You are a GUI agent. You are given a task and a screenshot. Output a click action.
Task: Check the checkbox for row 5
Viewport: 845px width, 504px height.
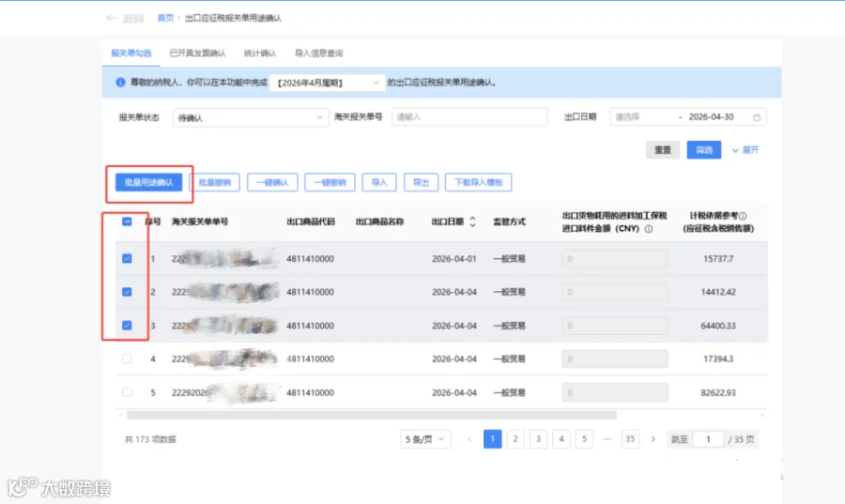click(x=127, y=392)
